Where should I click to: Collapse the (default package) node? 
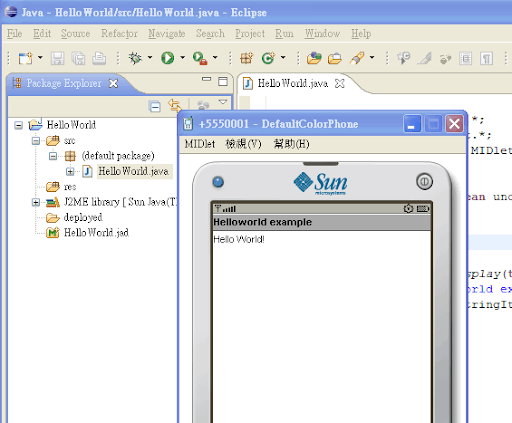pyautogui.click(x=53, y=156)
